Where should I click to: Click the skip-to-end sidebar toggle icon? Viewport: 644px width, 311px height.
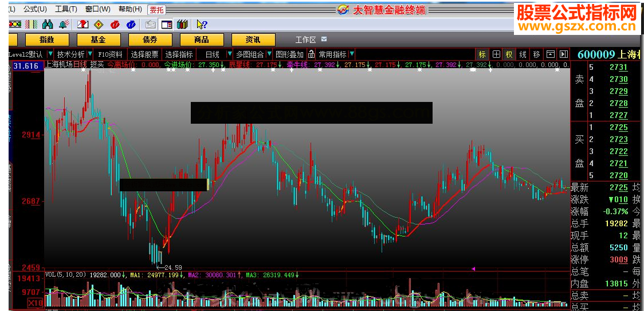point(564,54)
